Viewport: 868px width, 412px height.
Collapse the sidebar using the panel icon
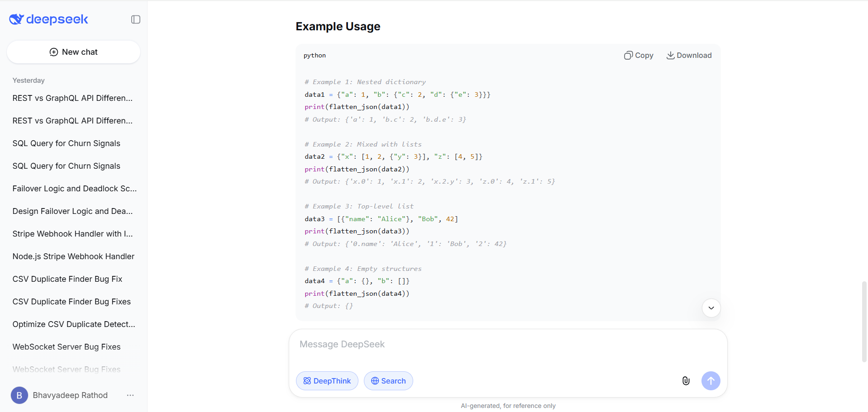(x=135, y=19)
